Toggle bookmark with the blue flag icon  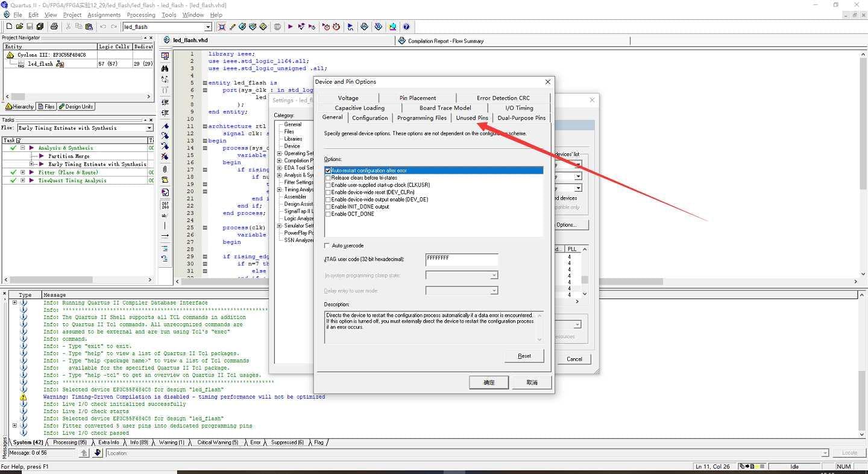point(165,126)
